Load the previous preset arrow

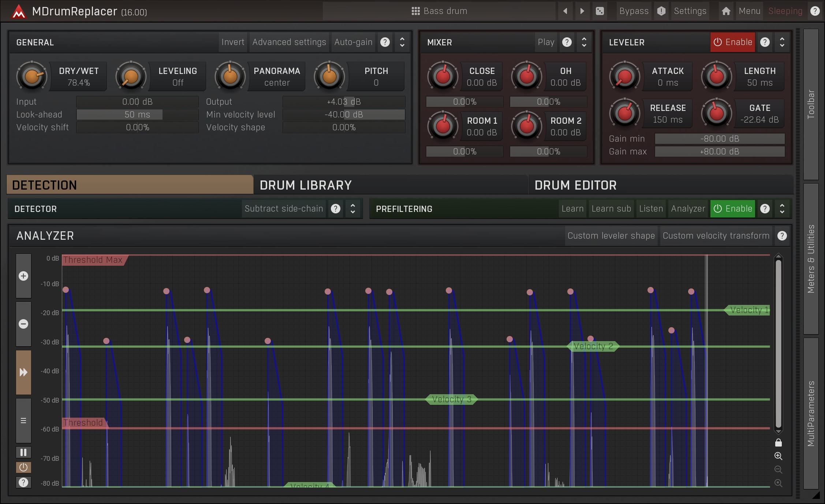pyautogui.click(x=565, y=11)
